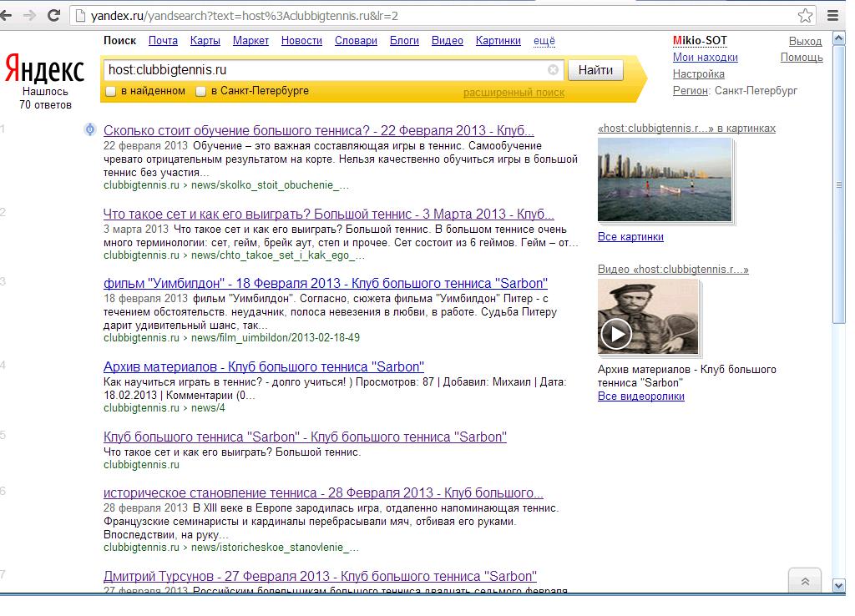
Task: Open the Карты tab
Action: [205, 41]
